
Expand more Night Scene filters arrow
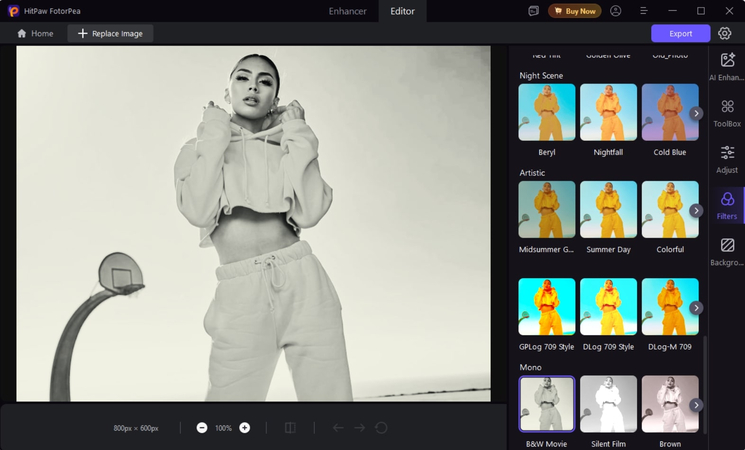(x=696, y=113)
